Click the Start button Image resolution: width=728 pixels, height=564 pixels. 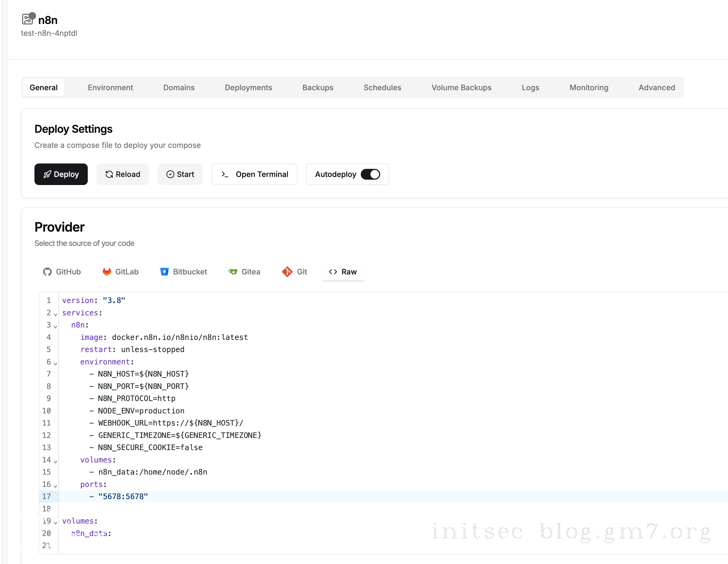pyautogui.click(x=180, y=175)
